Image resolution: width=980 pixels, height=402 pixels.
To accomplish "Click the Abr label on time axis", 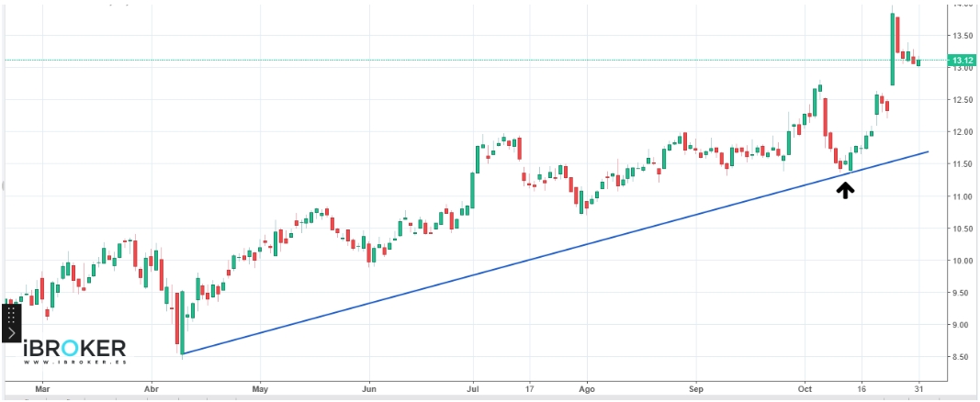I will click(x=150, y=389).
